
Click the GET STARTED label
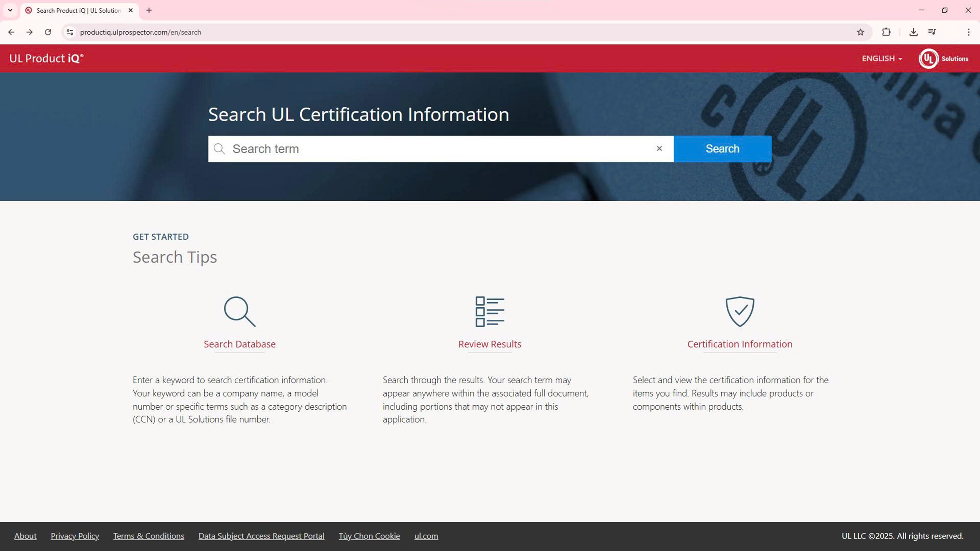pos(161,236)
